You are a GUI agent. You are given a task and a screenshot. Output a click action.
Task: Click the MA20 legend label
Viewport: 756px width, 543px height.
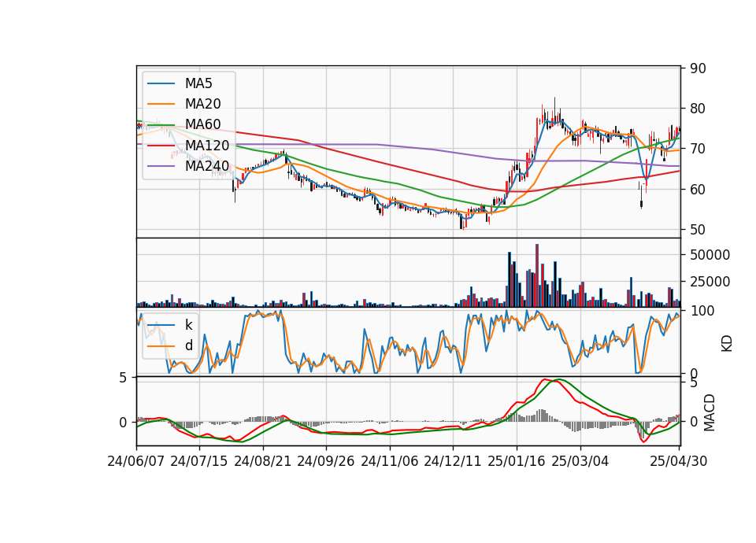(203, 104)
